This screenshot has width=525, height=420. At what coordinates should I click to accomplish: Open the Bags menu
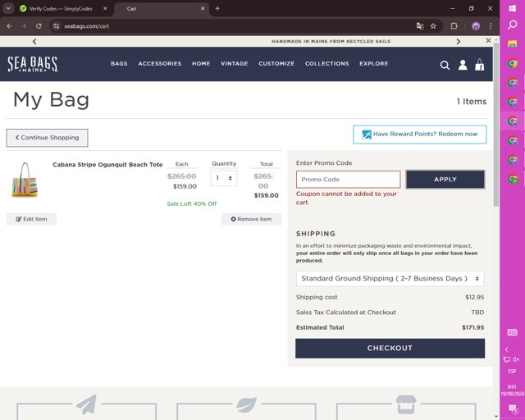pyautogui.click(x=119, y=64)
